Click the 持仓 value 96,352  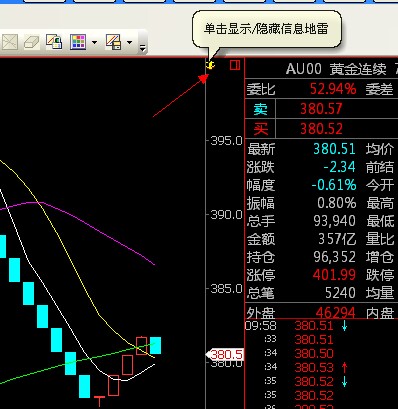334,257
